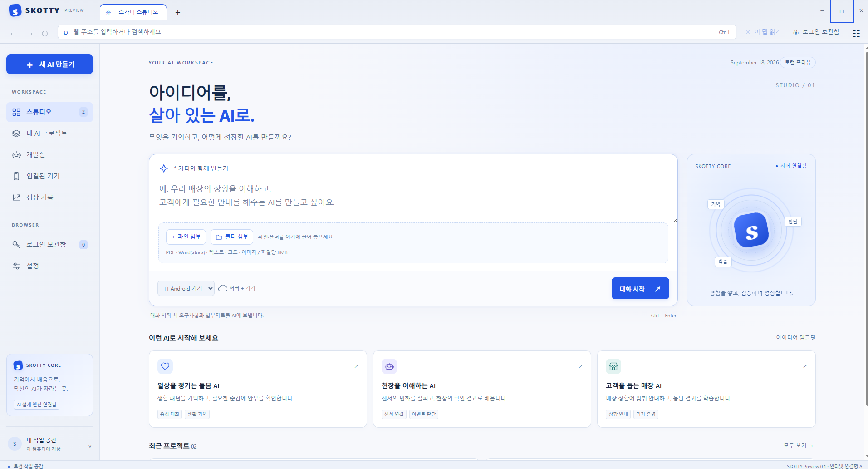Click the Skotty Core S emblem
This screenshot has height=469, width=868.
tap(751, 231)
